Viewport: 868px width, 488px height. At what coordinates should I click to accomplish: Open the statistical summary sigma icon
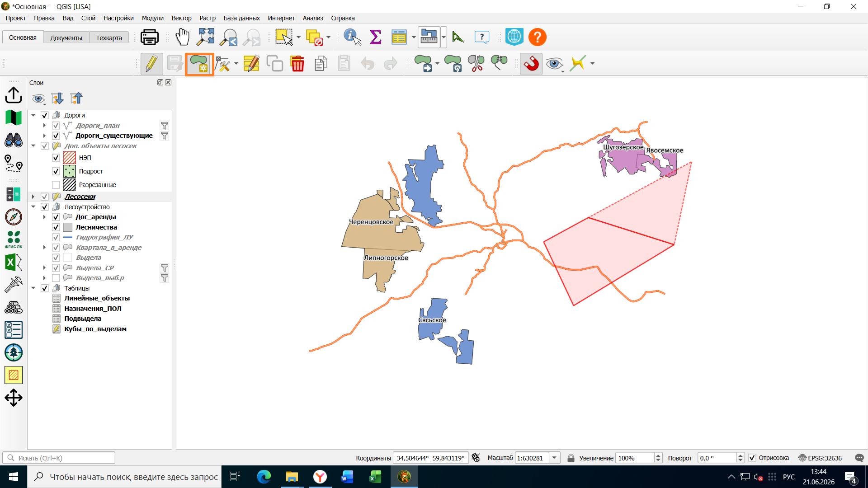point(375,37)
